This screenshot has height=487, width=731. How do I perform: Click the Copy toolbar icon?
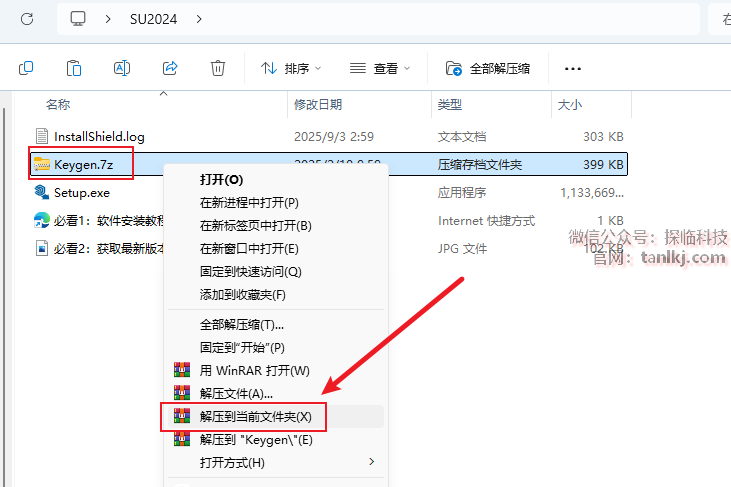pyautogui.click(x=26, y=69)
